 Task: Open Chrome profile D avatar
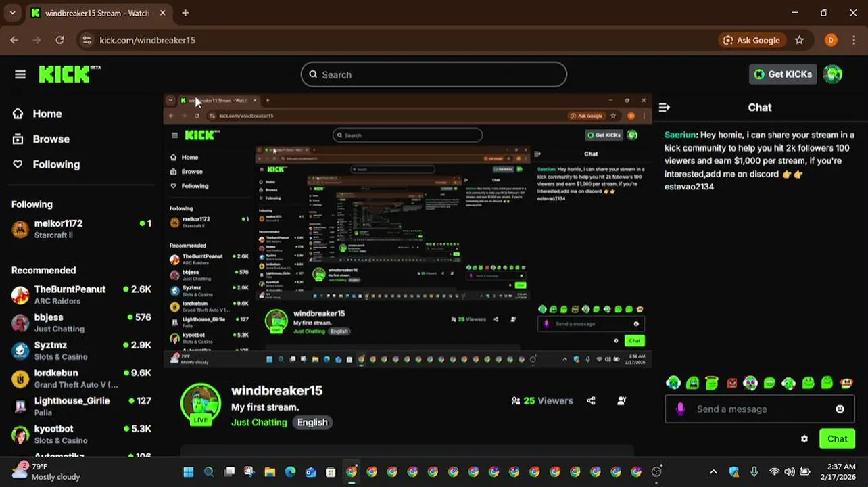pos(831,40)
